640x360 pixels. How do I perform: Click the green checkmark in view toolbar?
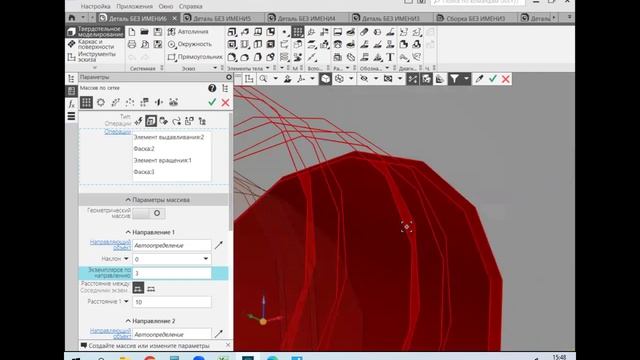pyautogui.click(x=493, y=79)
